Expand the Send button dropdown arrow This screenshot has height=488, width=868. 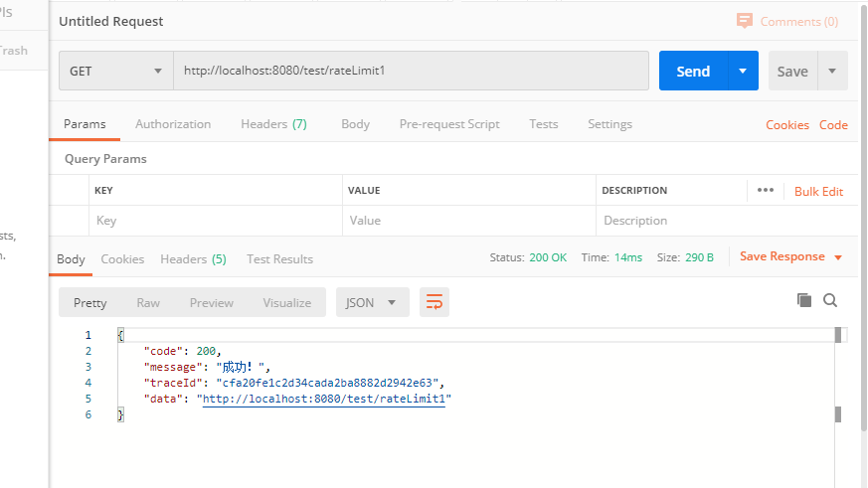743,71
